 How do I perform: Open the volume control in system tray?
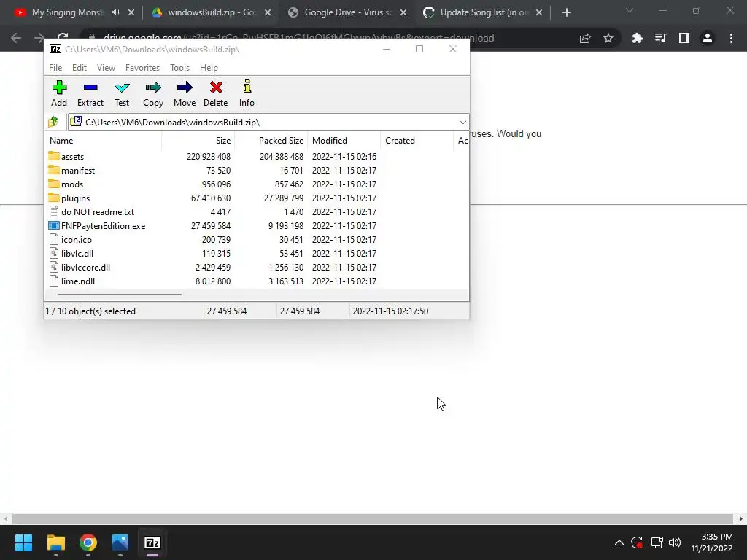[675, 542]
